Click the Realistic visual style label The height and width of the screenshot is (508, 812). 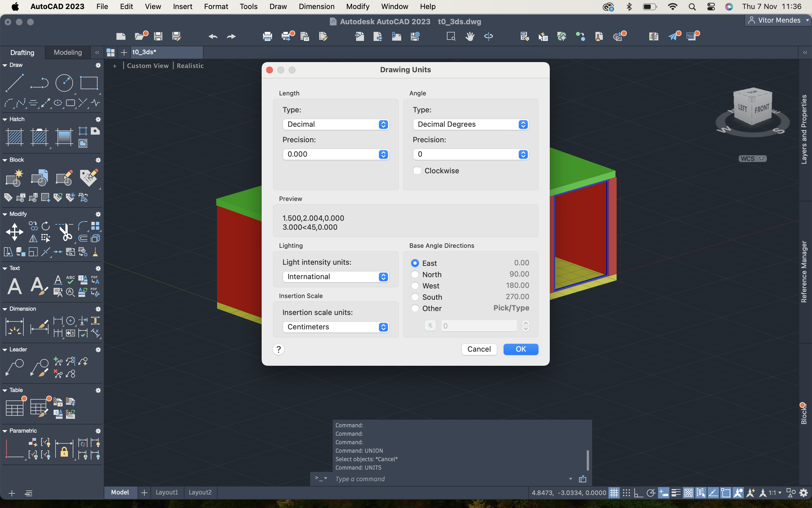tap(190, 66)
